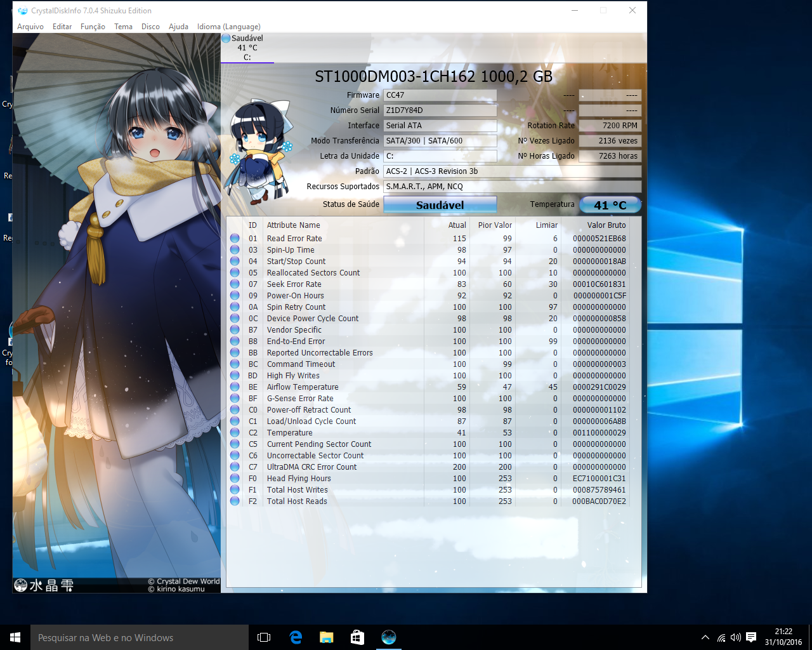The height and width of the screenshot is (650, 812).
Task: Click the power-on count field 2136 vezes
Action: tap(610, 141)
